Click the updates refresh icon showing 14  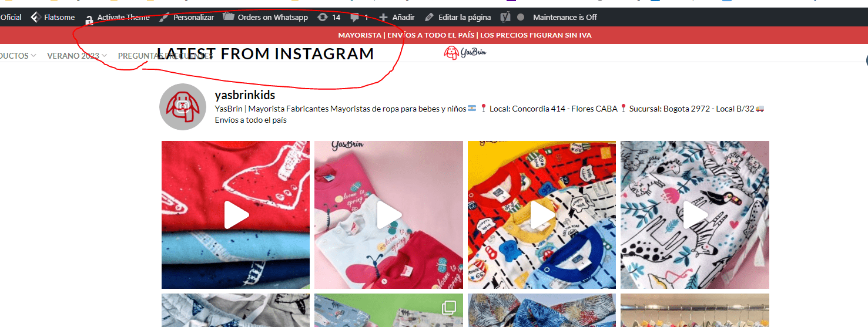pos(322,18)
